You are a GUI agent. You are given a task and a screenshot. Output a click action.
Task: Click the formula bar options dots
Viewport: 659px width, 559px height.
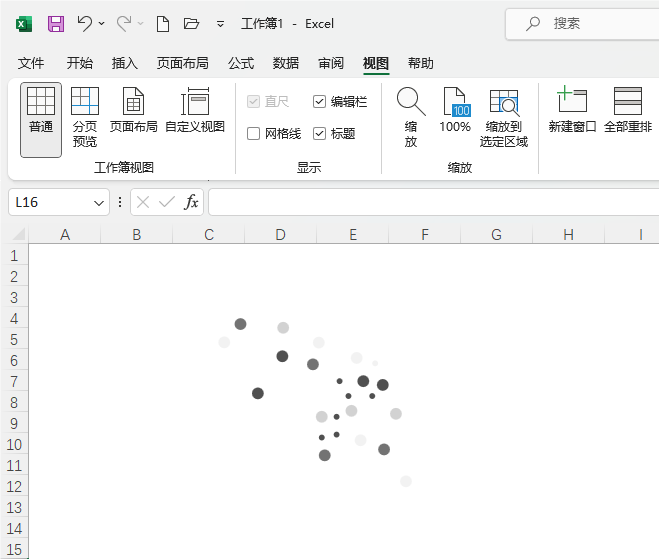[x=120, y=203]
